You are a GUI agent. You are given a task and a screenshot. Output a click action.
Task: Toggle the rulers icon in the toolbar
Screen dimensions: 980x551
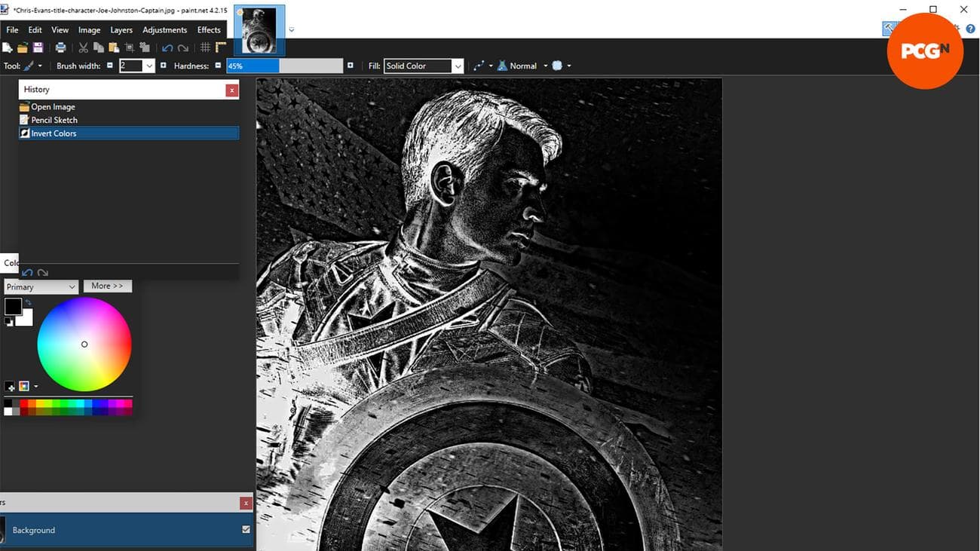point(221,47)
